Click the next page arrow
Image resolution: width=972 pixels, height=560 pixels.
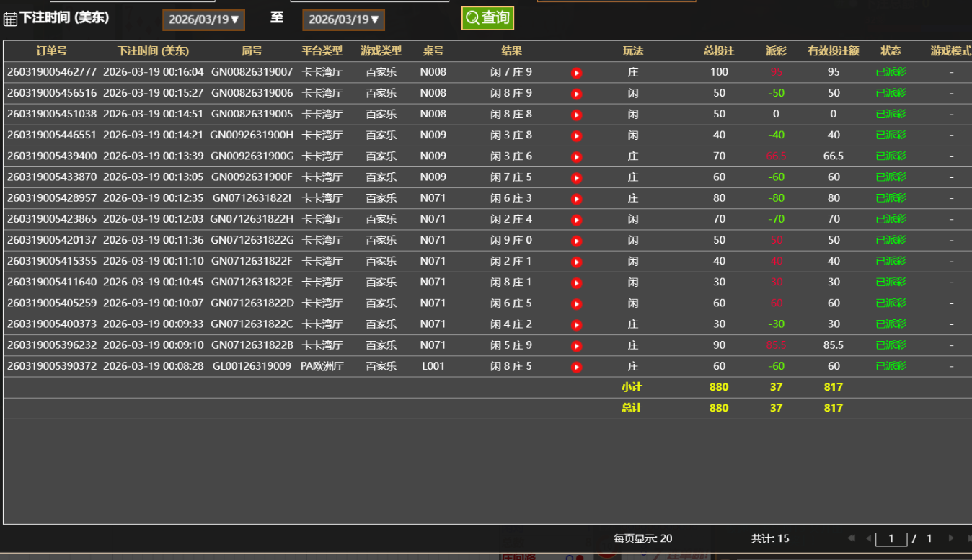(951, 538)
